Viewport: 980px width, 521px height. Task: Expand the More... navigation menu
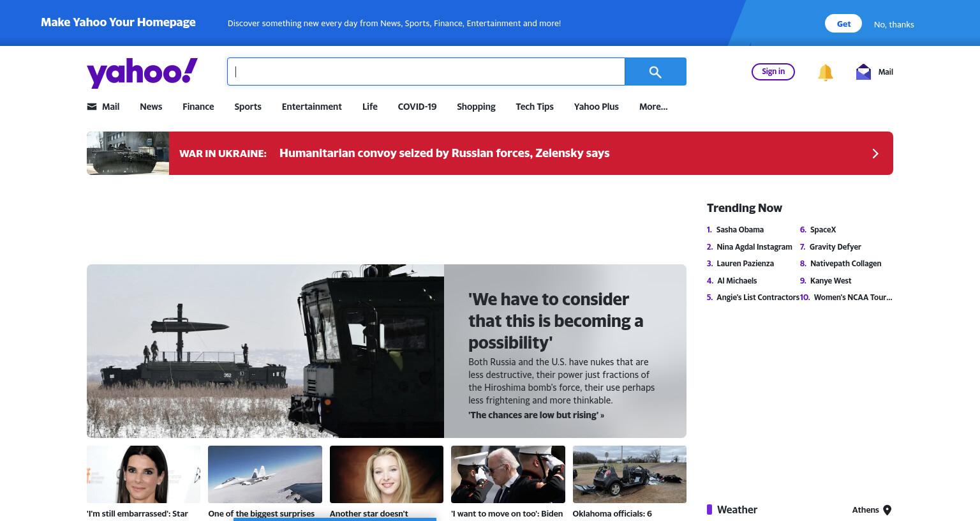[x=653, y=107]
